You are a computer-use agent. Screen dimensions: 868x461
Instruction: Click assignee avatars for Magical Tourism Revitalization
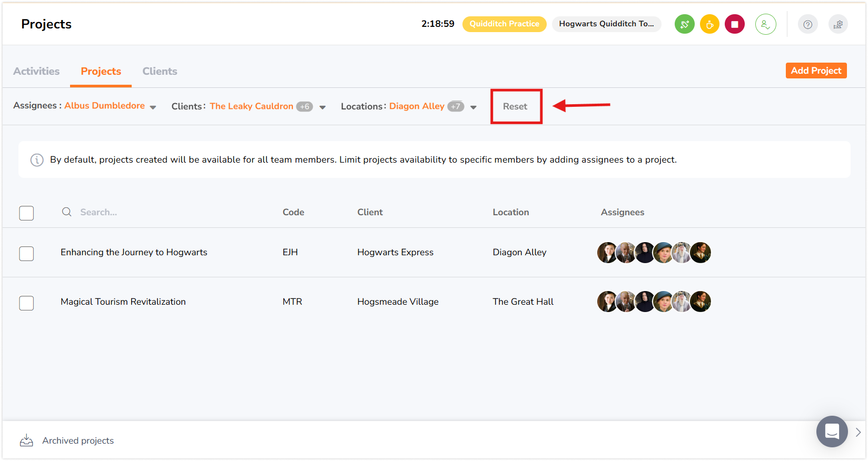point(654,302)
